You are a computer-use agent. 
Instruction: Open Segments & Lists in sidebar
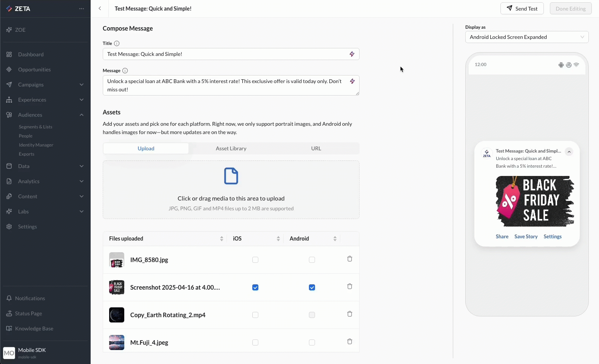[36, 127]
